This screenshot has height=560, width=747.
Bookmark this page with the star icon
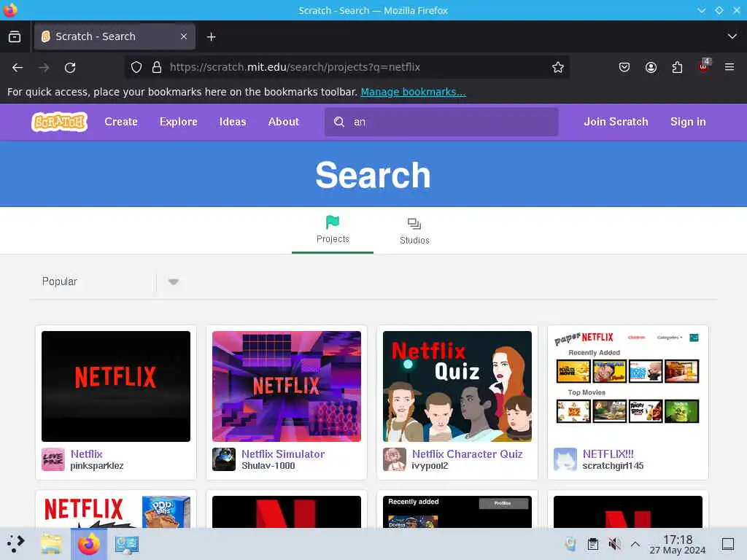[558, 67]
